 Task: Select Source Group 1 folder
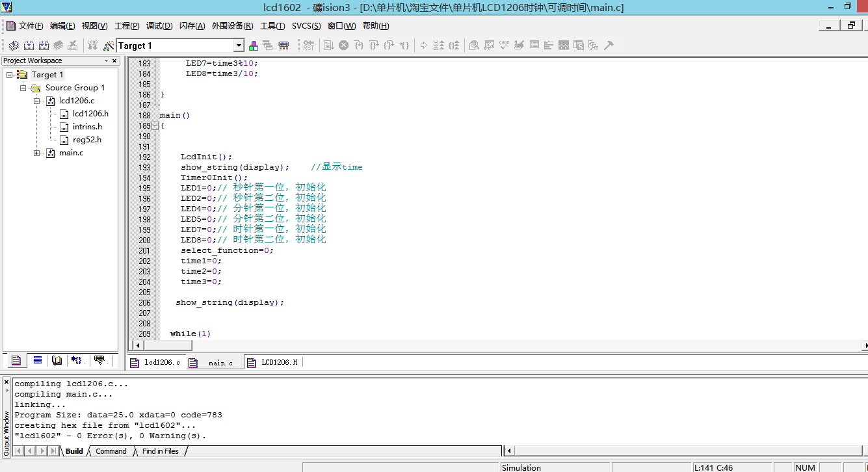pos(75,88)
